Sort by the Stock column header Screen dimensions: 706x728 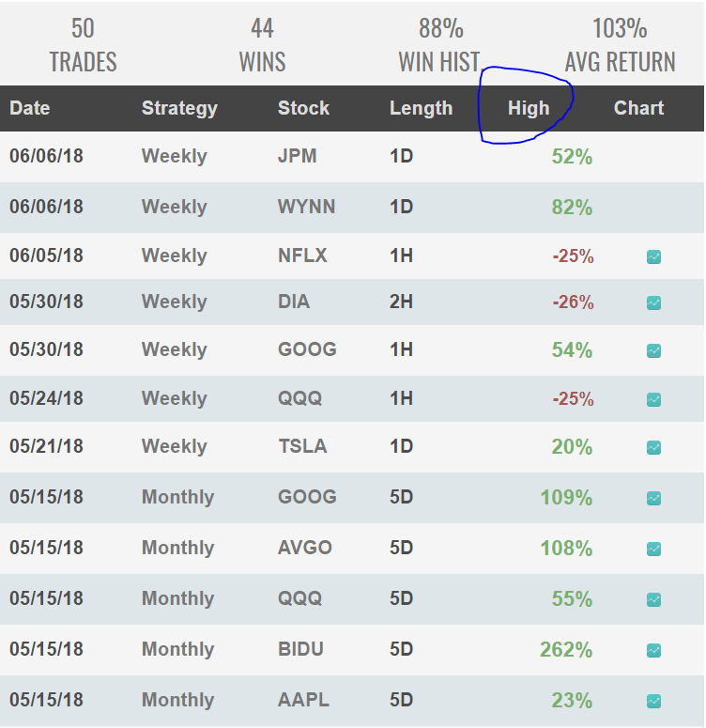(303, 108)
